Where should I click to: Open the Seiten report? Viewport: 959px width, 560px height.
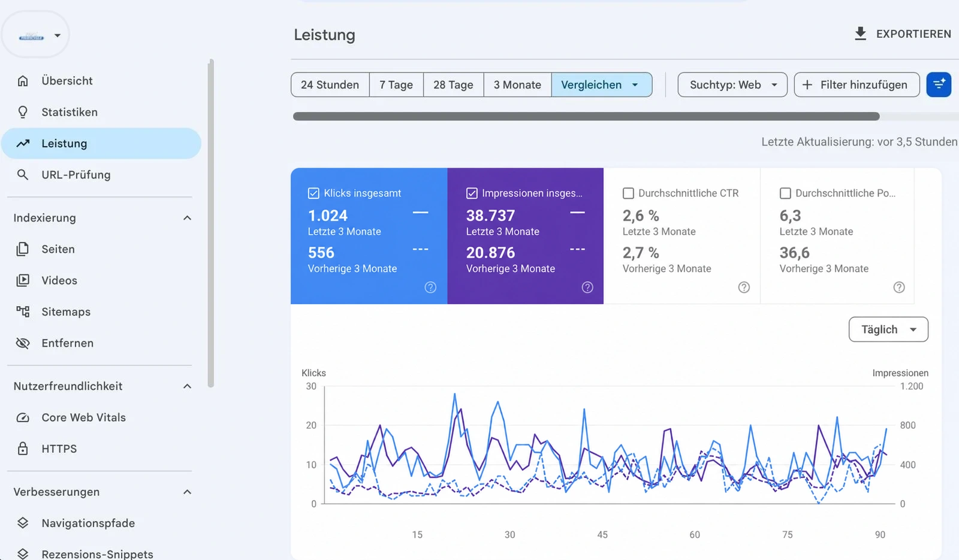pyautogui.click(x=101, y=249)
